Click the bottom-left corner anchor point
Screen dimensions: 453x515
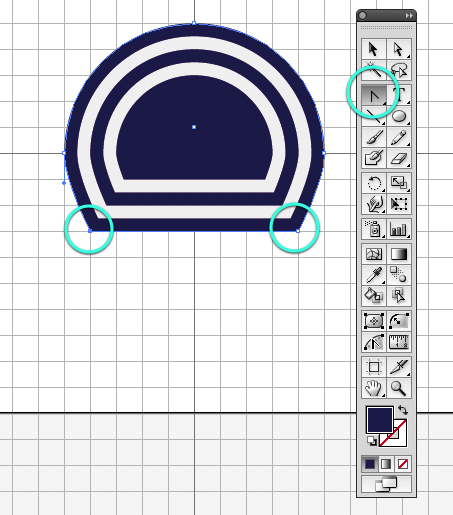(90, 231)
